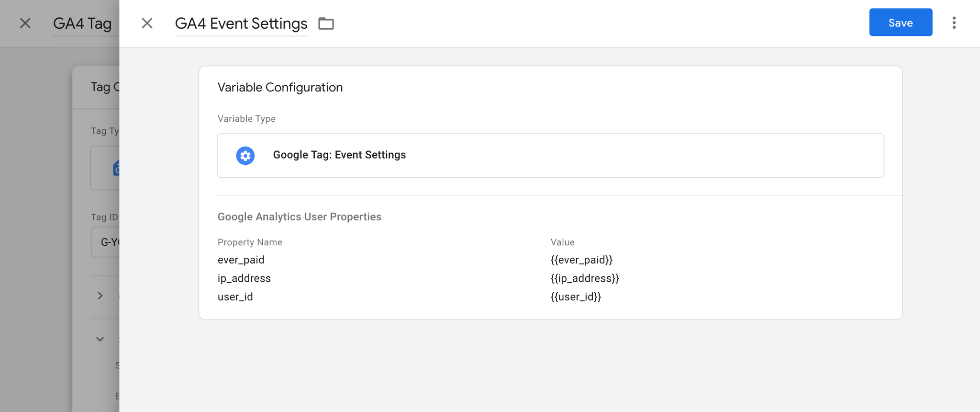Click the user_id property name
The image size is (980, 412).
coord(235,297)
